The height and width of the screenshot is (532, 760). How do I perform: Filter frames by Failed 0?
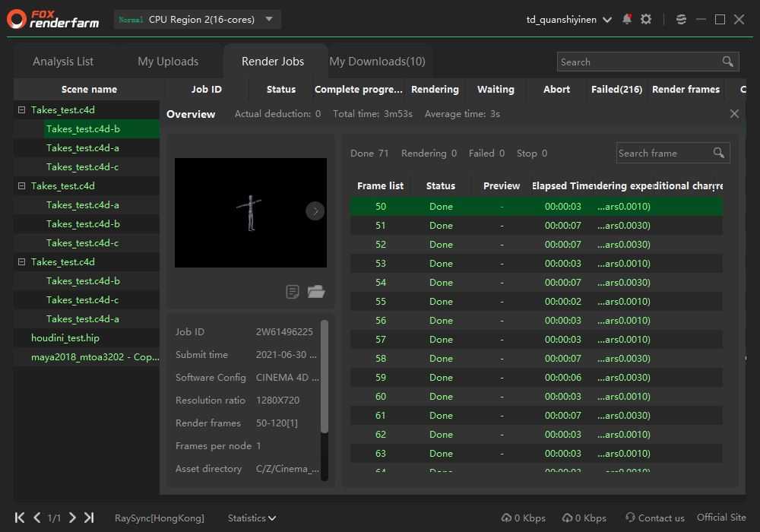click(486, 153)
